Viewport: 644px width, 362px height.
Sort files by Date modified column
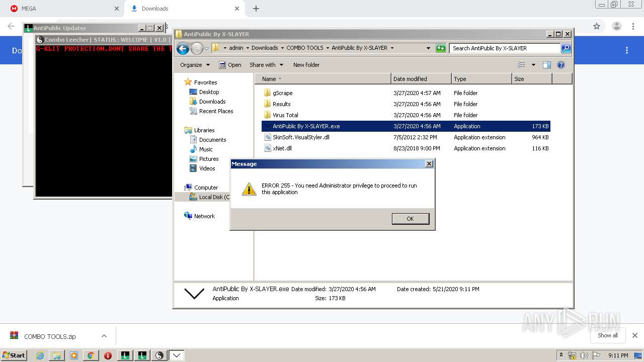[421, 79]
